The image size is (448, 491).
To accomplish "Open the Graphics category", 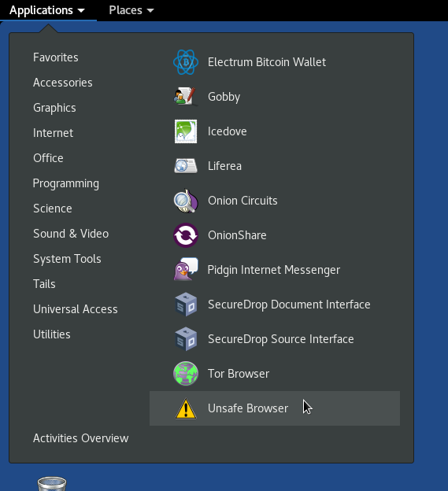I will click(x=54, y=108).
